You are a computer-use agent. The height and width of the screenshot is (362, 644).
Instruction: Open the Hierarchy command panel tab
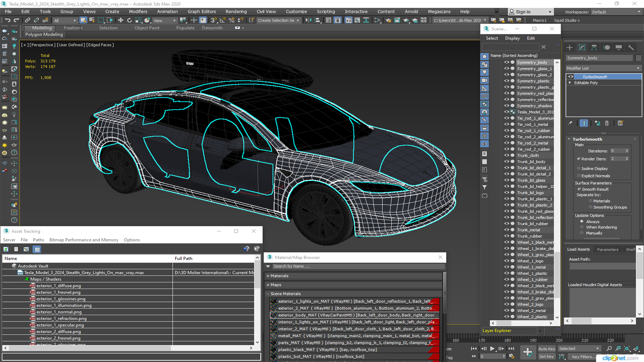click(x=594, y=48)
